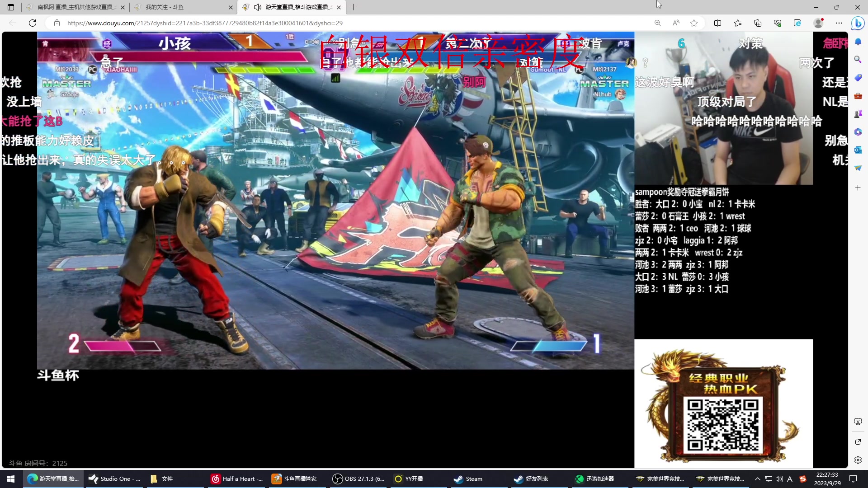Open the sidebar Tools briefcase
This screenshot has width=868, height=488.
(858, 96)
